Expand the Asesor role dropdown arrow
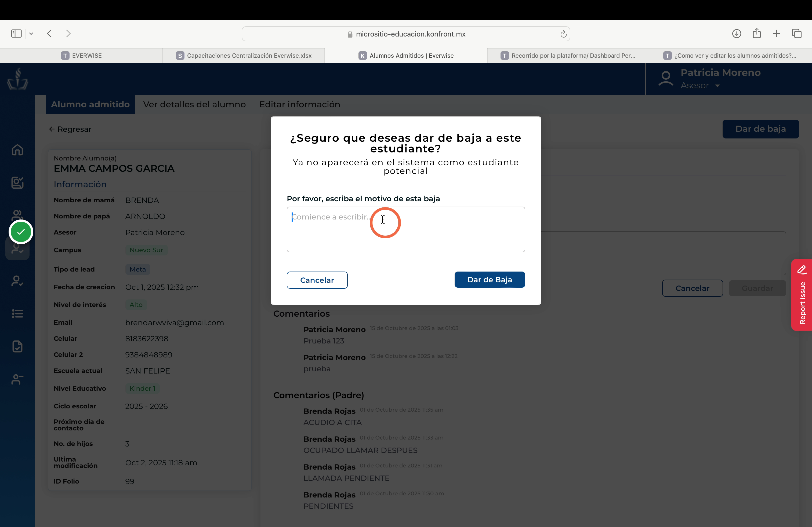Image resolution: width=812 pixels, height=527 pixels. 717,86
